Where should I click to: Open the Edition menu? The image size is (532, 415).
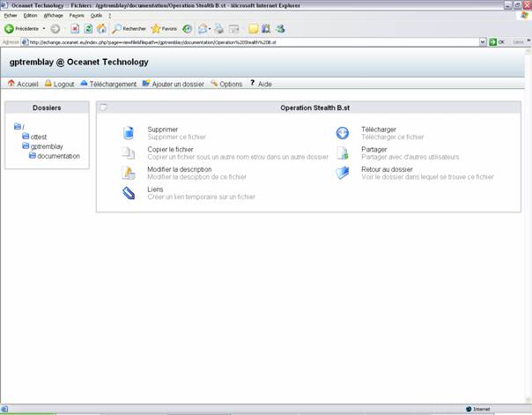30,16
